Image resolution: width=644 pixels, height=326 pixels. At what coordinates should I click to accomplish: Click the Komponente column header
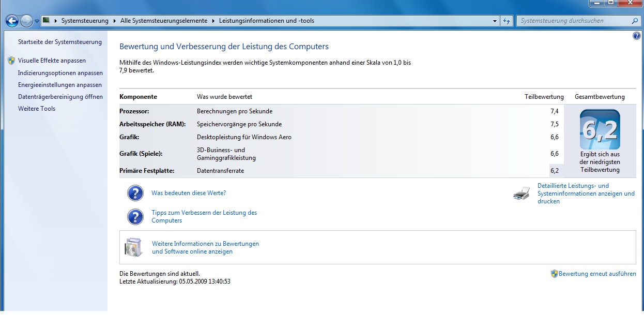coord(138,97)
